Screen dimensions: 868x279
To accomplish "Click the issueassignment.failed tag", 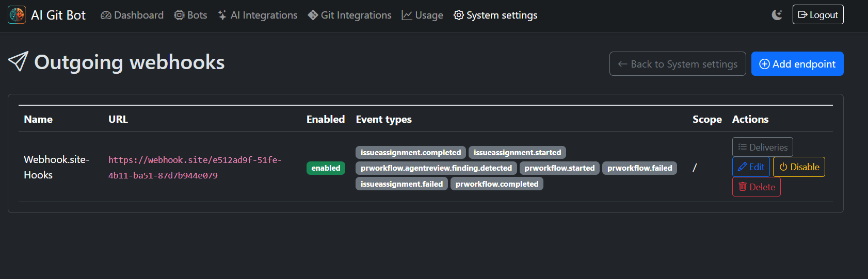I will [401, 184].
